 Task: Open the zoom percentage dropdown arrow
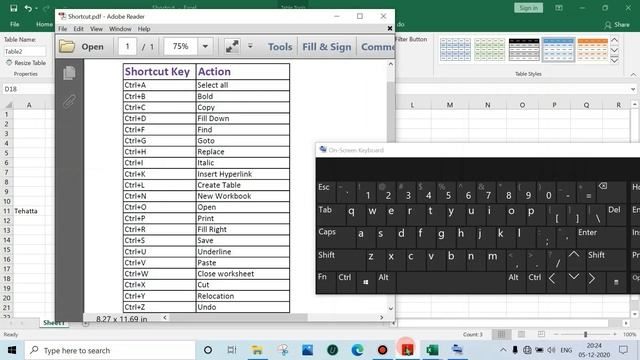coord(205,47)
